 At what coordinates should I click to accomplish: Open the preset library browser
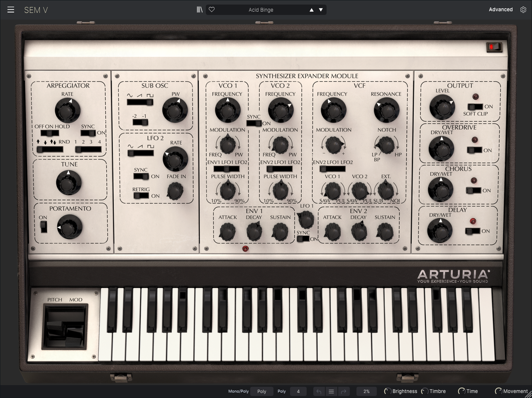(200, 10)
